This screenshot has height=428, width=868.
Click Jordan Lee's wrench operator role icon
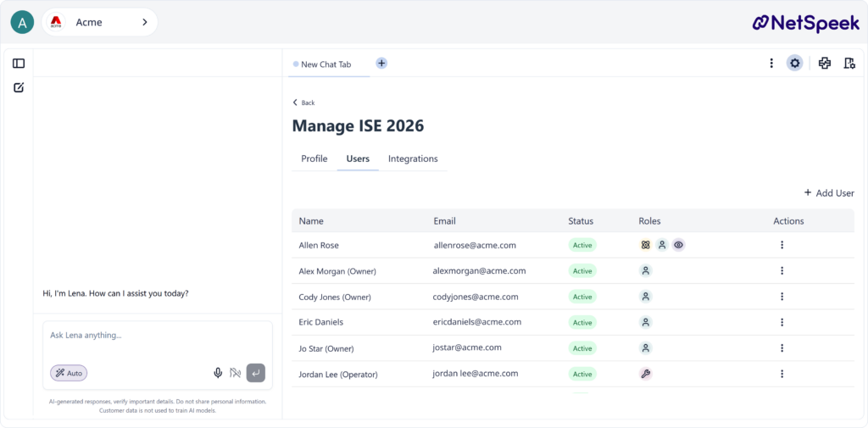pos(646,374)
